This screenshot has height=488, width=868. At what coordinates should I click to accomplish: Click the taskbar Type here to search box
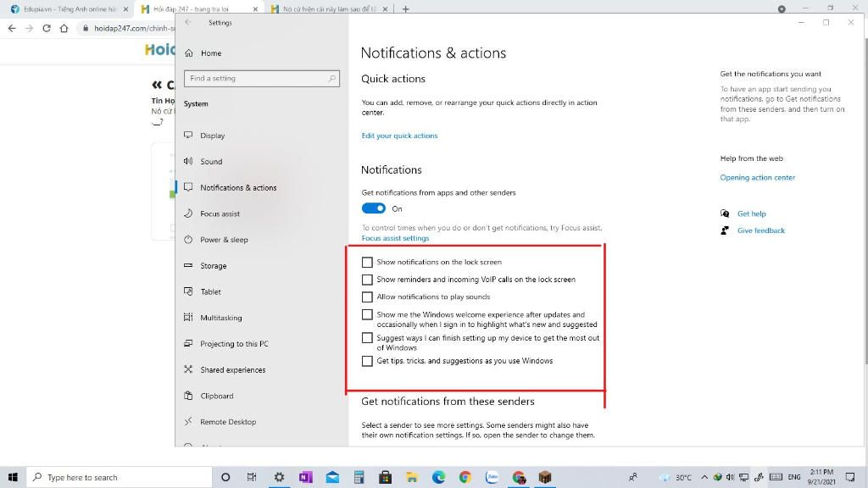119,477
